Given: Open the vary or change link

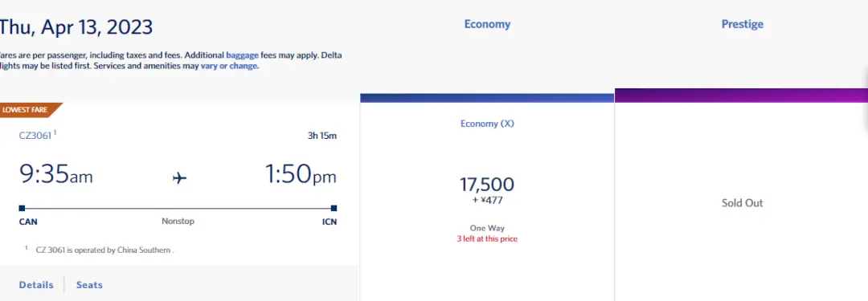Looking at the screenshot, I should pos(229,66).
